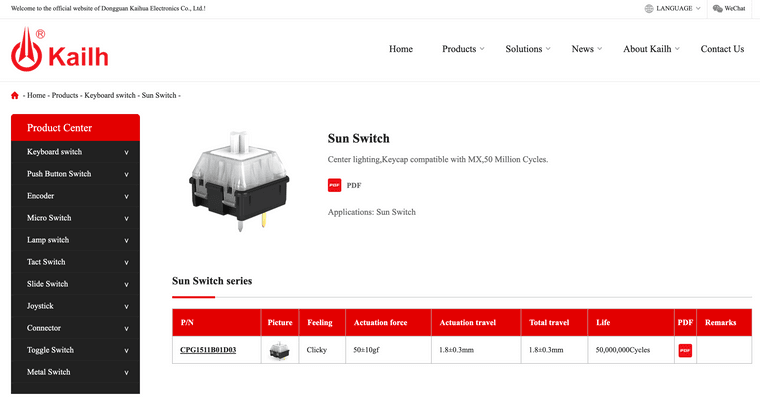Select Keyboard switch in Product Center
The height and width of the screenshot is (400, 760).
(x=54, y=152)
